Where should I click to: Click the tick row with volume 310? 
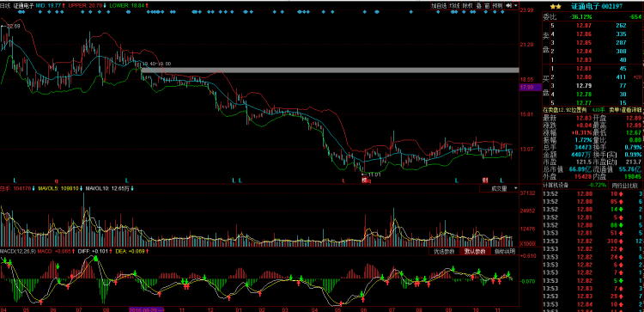tap(593, 241)
